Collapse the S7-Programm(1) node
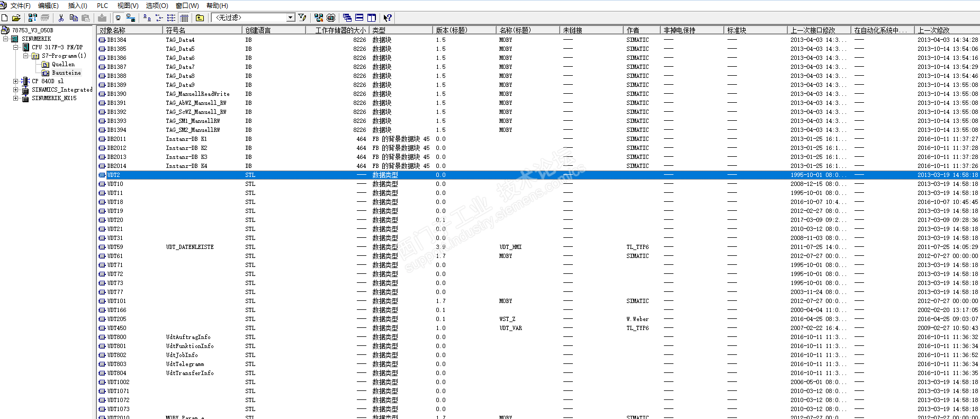The height and width of the screenshot is (419, 980). 25,56
